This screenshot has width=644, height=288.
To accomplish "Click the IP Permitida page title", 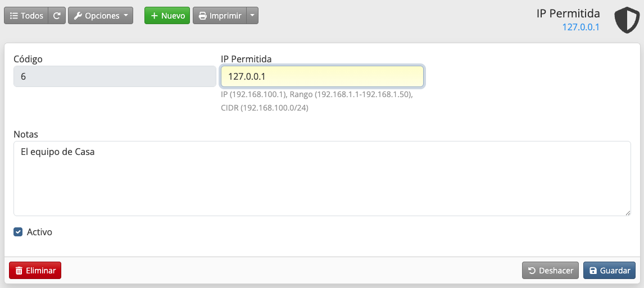I will coord(568,13).
